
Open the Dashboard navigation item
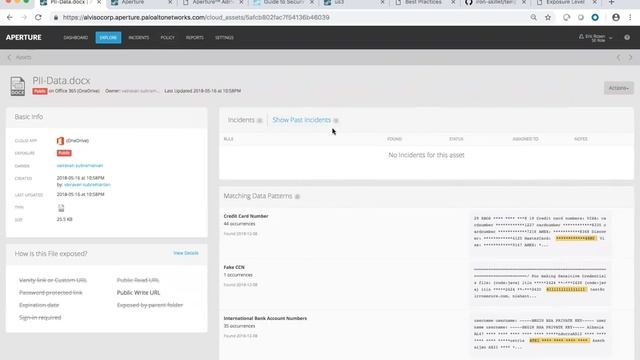pos(76,38)
